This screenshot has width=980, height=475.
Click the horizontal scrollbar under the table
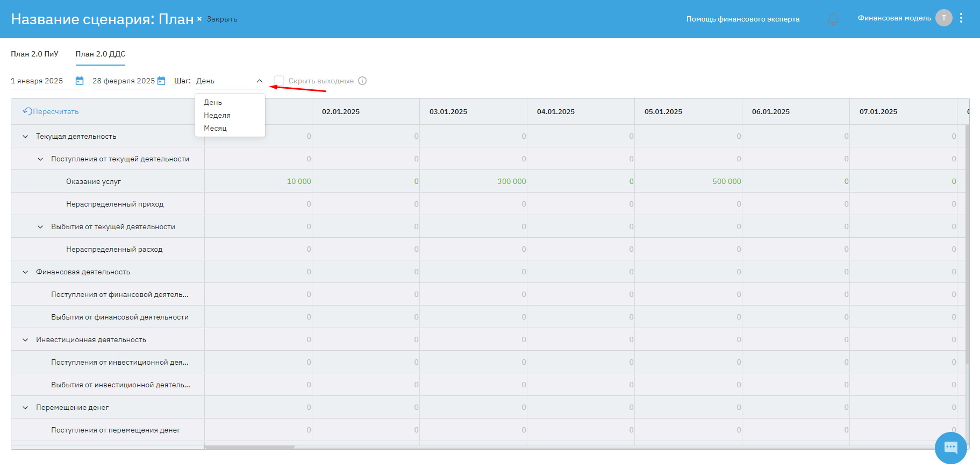pyautogui.click(x=249, y=447)
